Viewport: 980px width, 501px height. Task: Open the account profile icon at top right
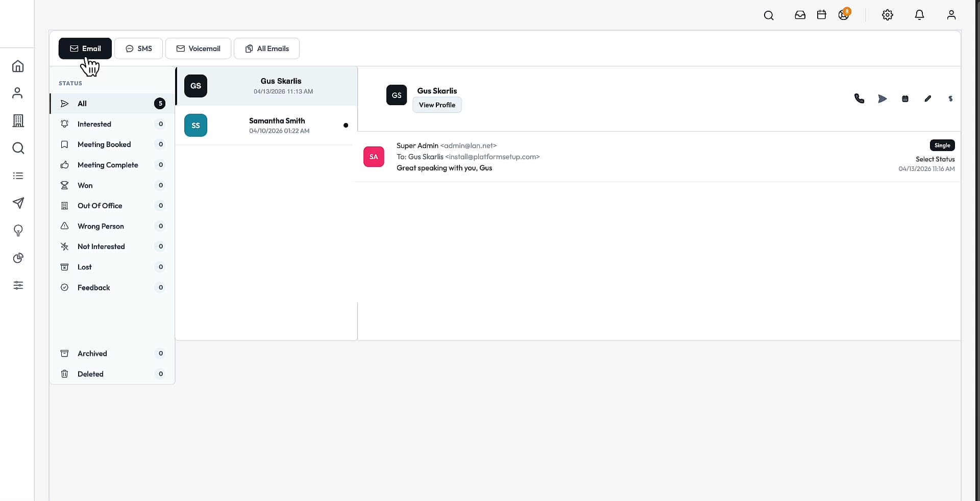point(951,15)
